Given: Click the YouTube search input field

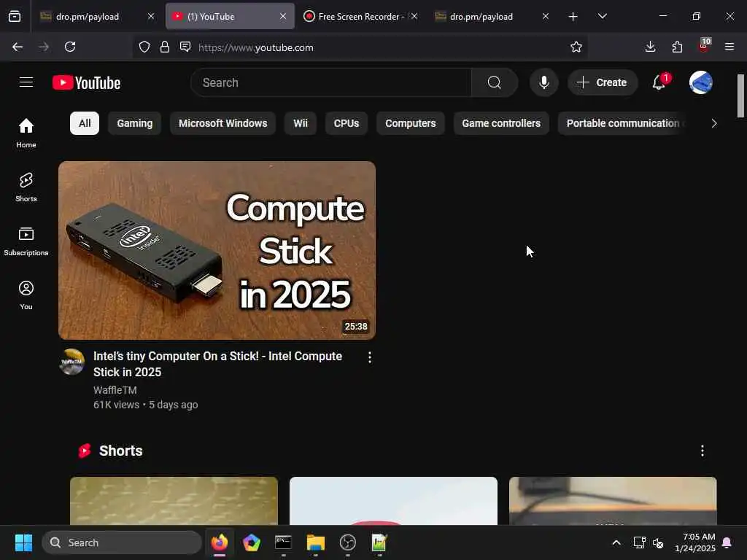Looking at the screenshot, I should [x=330, y=82].
